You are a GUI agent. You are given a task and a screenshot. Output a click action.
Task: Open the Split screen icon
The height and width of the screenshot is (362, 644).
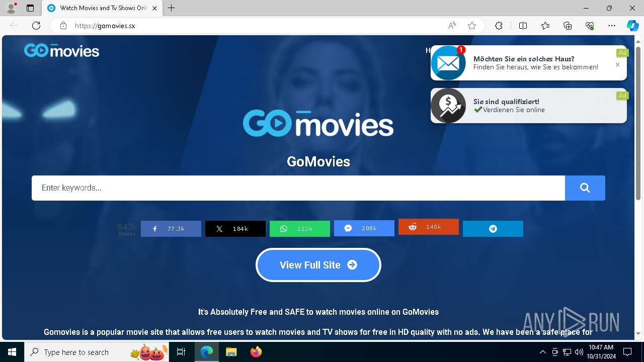pos(523,26)
